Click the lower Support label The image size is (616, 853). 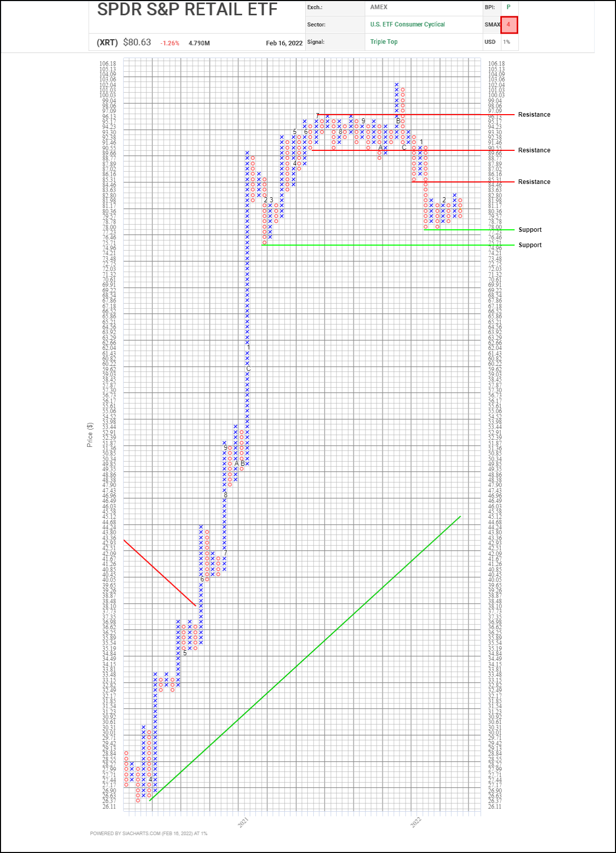click(x=530, y=245)
